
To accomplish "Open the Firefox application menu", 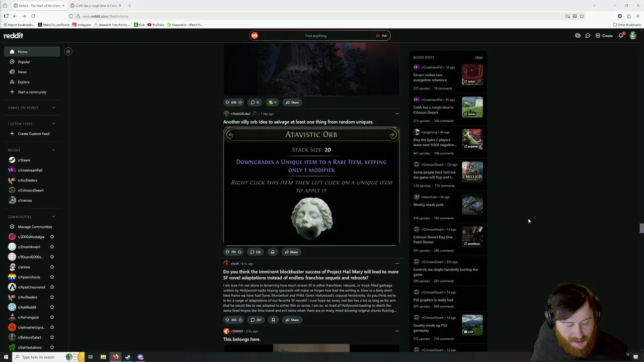I will coord(638,16).
